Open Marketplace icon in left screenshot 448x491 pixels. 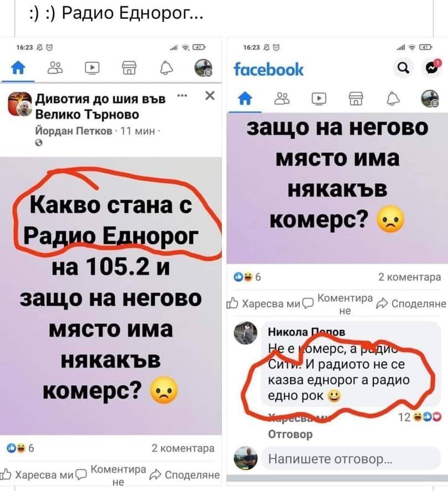[x=129, y=68]
